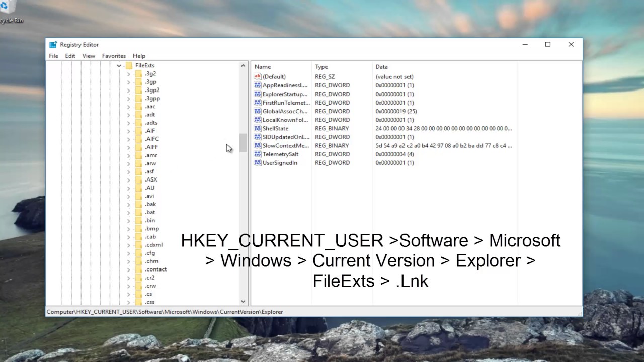Click the tree pane vertical scrollbar thumb
The height and width of the screenshot is (362, 644).
[x=243, y=143]
